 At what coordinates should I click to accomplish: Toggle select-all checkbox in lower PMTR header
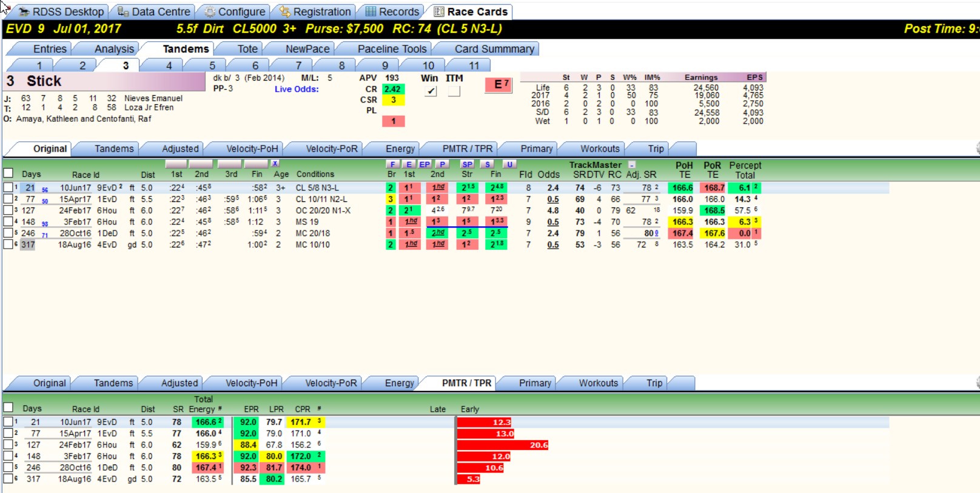tap(8, 407)
